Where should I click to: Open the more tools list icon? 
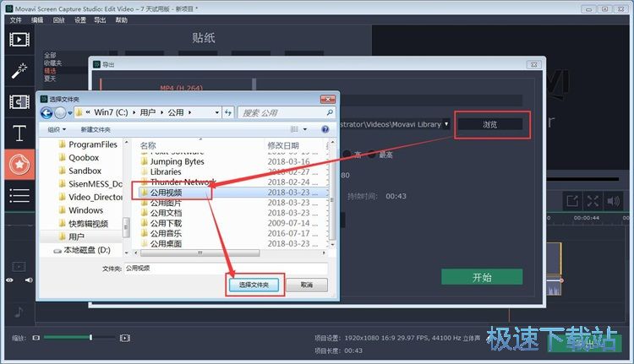click(19, 196)
